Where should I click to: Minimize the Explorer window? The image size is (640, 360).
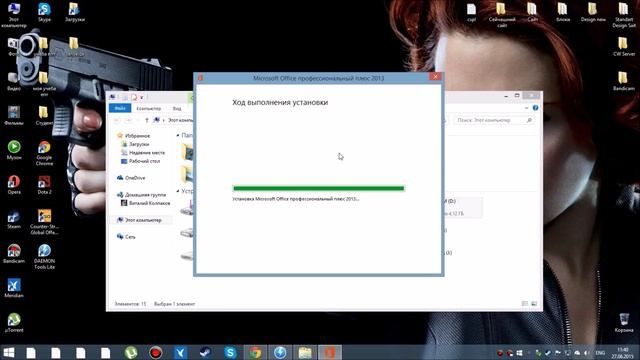pyautogui.click(x=506, y=96)
